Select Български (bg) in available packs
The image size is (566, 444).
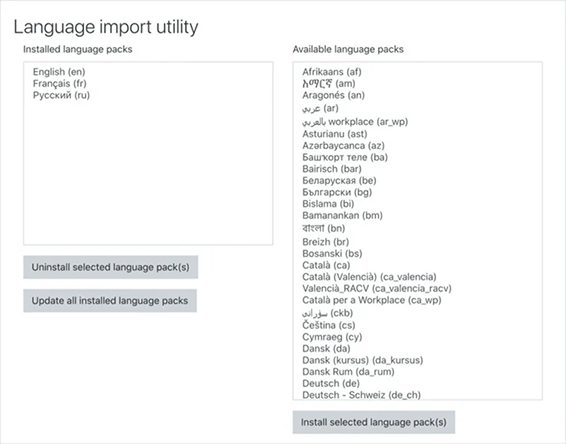pos(337,192)
